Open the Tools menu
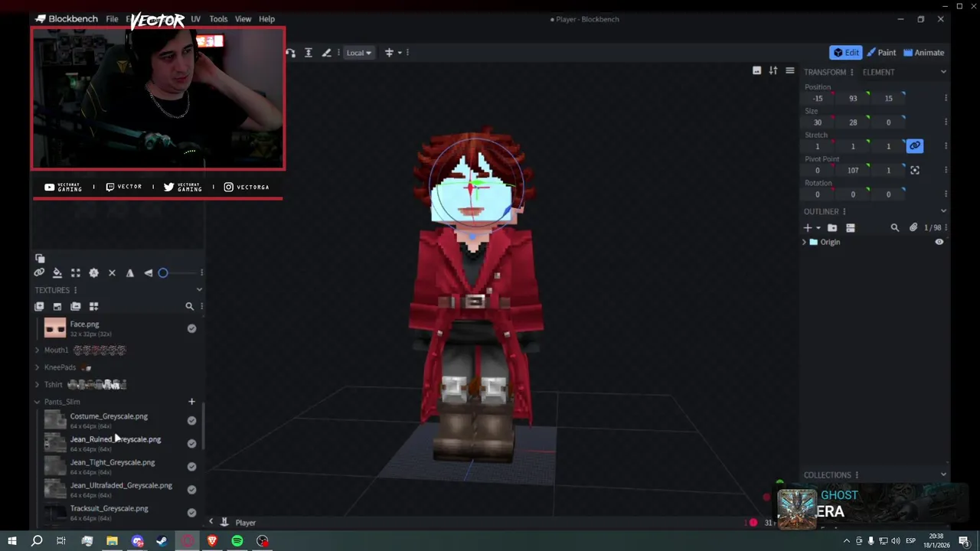980x551 pixels. pos(218,19)
